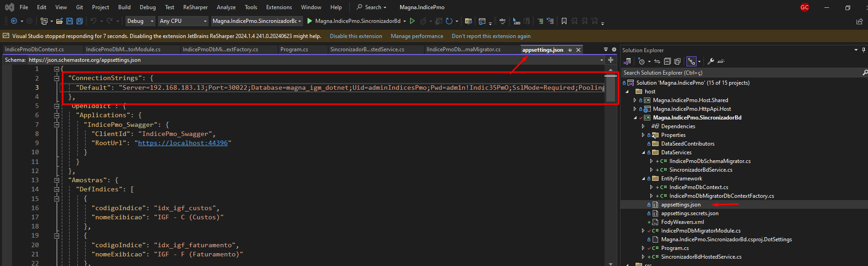Collapse the ConnectionStrings block on line 2
The height and width of the screenshot is (266, 868).
click(57, 78)
